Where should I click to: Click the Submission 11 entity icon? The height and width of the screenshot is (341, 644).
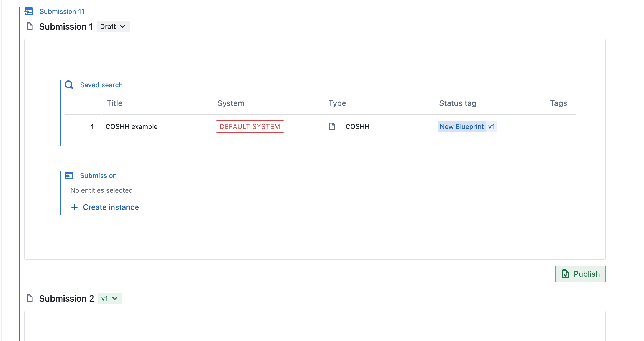pyautogui.click(x=29, y=11)
